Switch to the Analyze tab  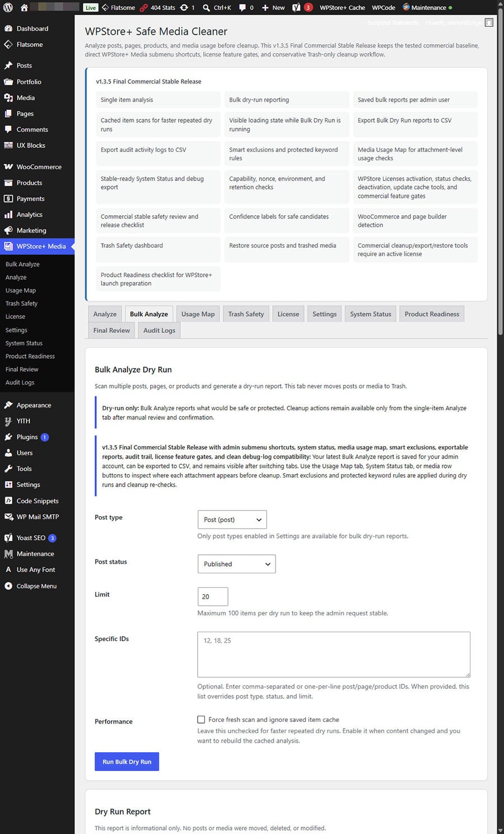click(105, 314)
